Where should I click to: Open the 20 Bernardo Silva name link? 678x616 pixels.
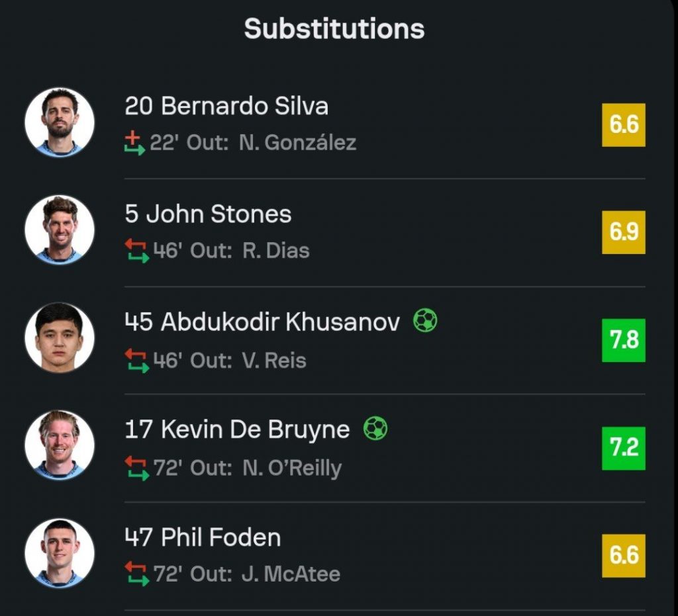[226, 106]
